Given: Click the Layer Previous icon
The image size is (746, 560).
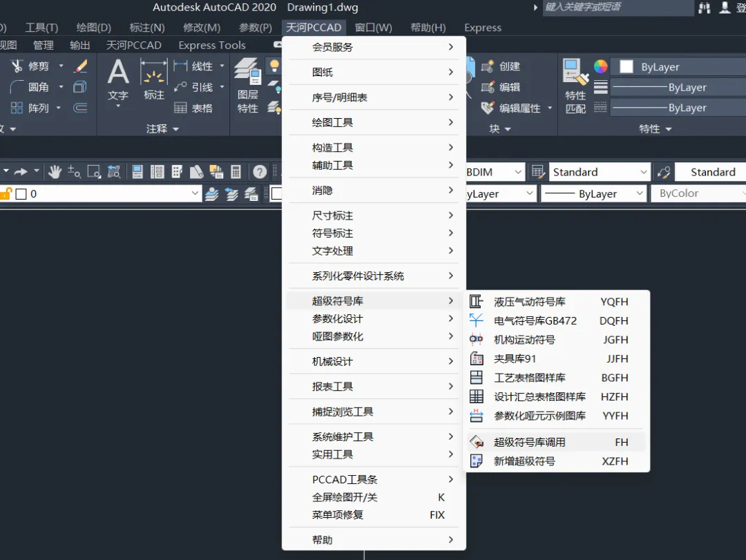Looking at the screenshot, I should coord(231,194).
